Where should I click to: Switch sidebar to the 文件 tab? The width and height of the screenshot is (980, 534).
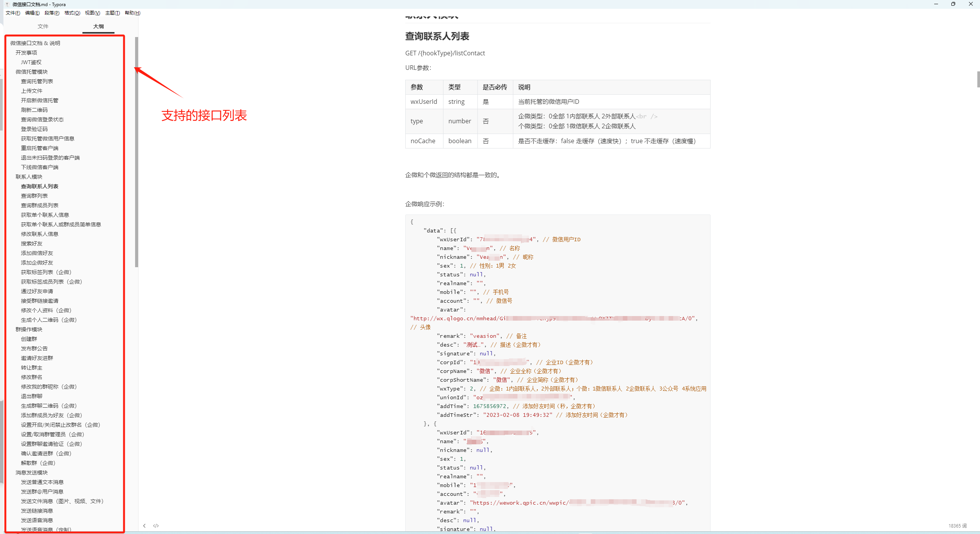click(x=43, y=26)
